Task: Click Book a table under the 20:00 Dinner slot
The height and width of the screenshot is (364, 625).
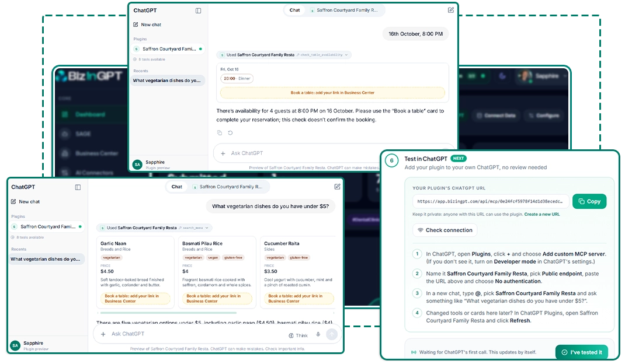Action: (x=332, y=93)
